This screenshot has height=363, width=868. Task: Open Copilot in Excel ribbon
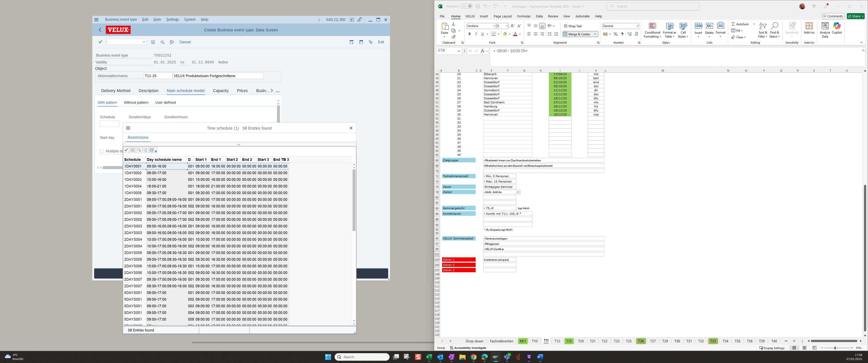(837, 28)
